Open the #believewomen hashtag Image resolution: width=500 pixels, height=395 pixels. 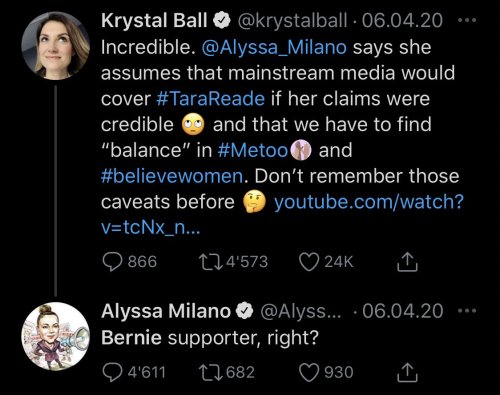click(x=172, y=176)
